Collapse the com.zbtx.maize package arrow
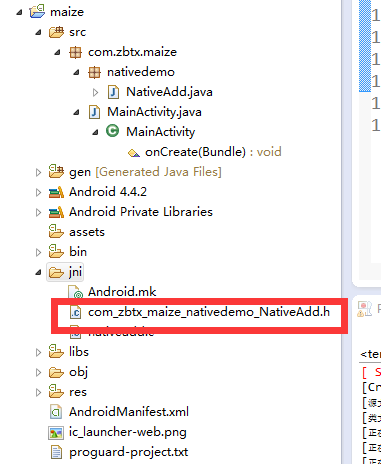The image size is (381, 464). tap(58, 52)
